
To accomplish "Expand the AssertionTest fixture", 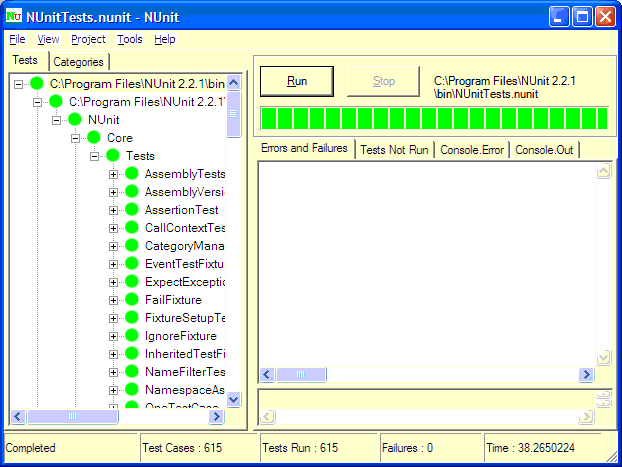I will (113, 210).
